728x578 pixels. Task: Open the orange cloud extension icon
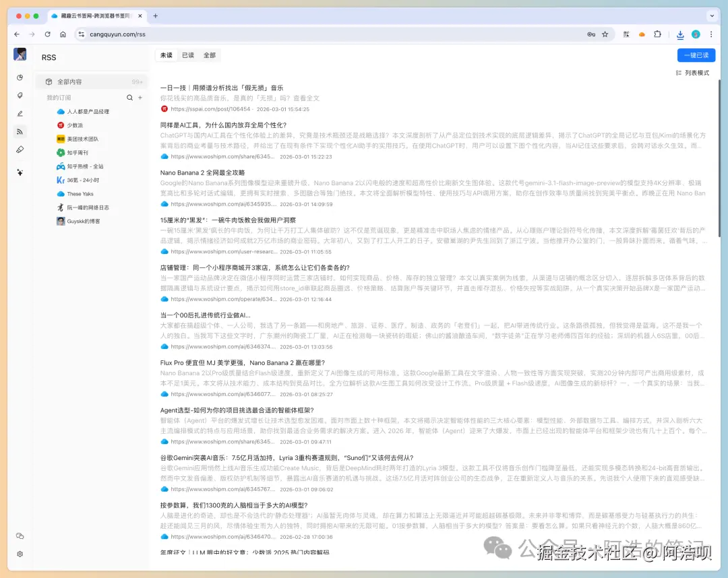[642, 34]
